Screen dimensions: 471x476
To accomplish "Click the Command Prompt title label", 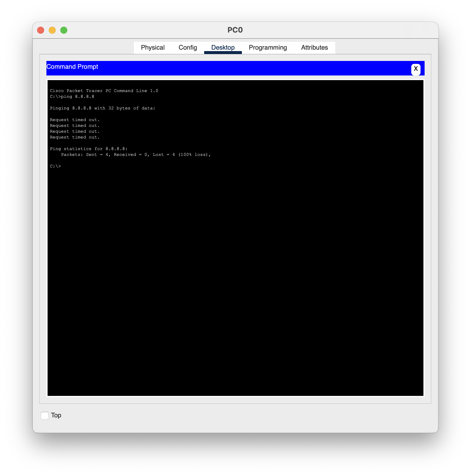I will coord(72,67).
